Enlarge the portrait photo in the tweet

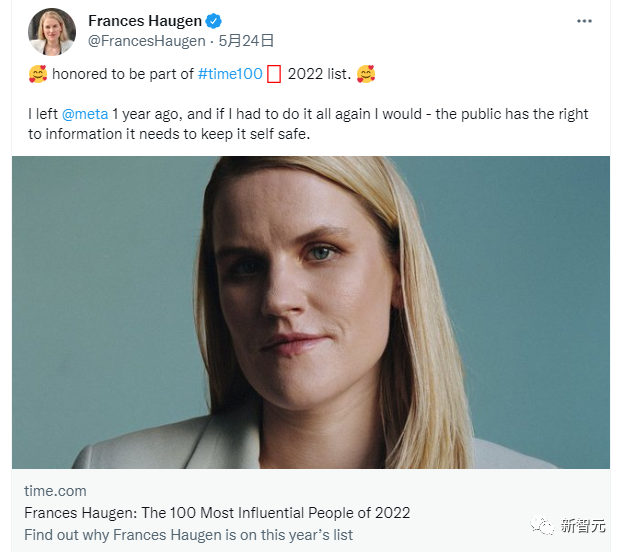pos(311,312)
